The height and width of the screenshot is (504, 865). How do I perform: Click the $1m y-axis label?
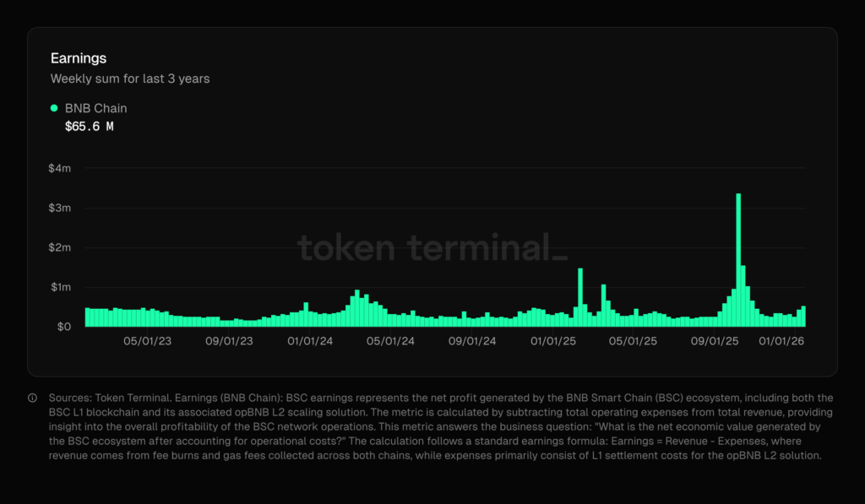pyautogui.click(x=60, y=287)
